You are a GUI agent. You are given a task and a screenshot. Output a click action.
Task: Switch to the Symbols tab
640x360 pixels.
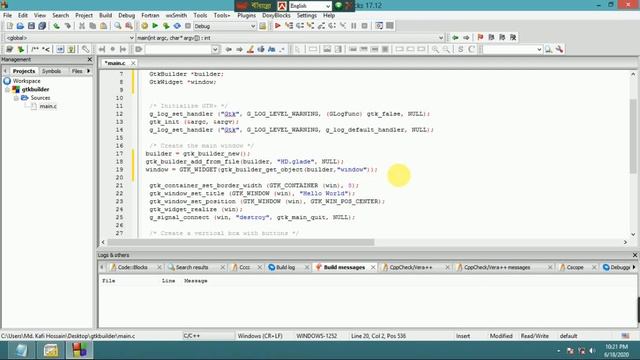coord(51,71)
